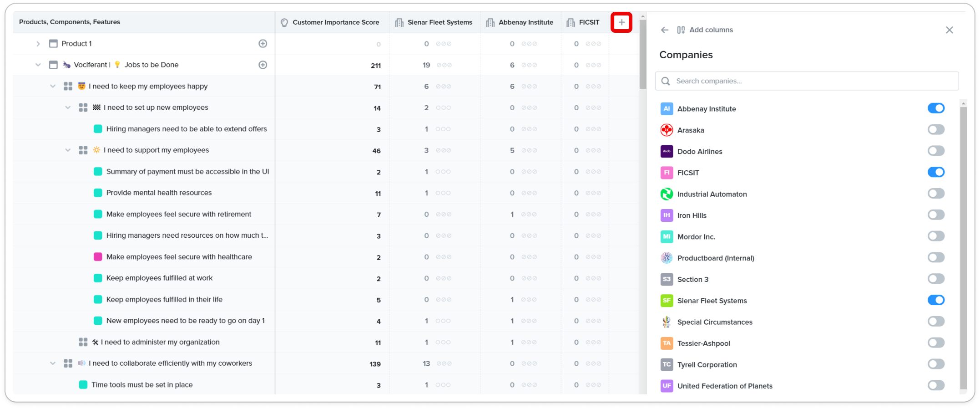Viewport: 980px width, 409px height.
Task: Expand the Product 1 row
Action: (x=38, y=44)
